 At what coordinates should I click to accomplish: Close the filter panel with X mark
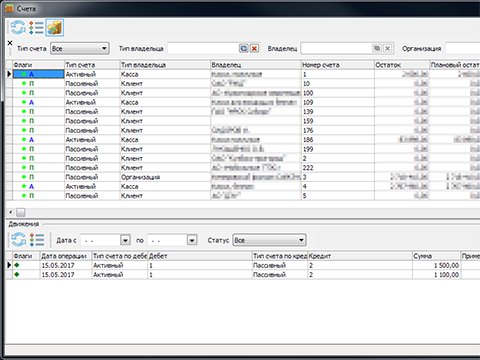[x=10, y=43]
